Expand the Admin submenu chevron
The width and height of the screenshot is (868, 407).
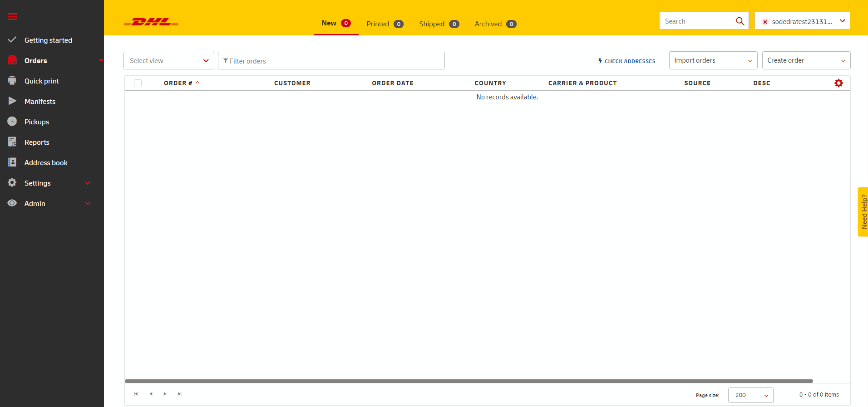[88, 203]
